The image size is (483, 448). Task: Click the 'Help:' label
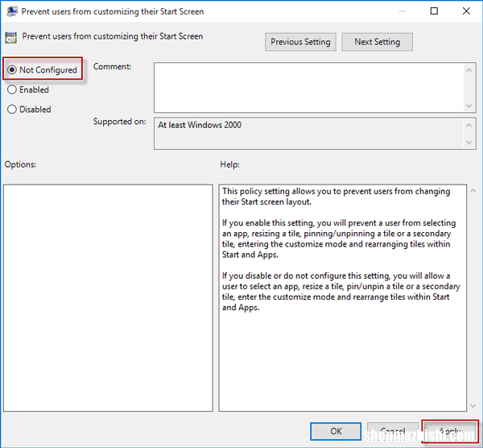coord(229,164)
